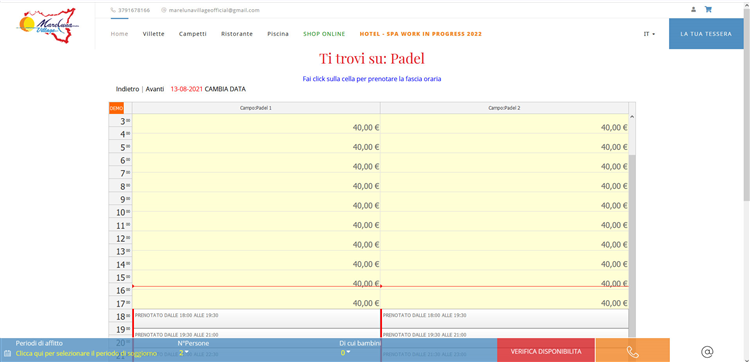This screenshot has height=362, width=750.
Task: Book Padel 1's slot starting at 3:00
Action: point(256,124)
